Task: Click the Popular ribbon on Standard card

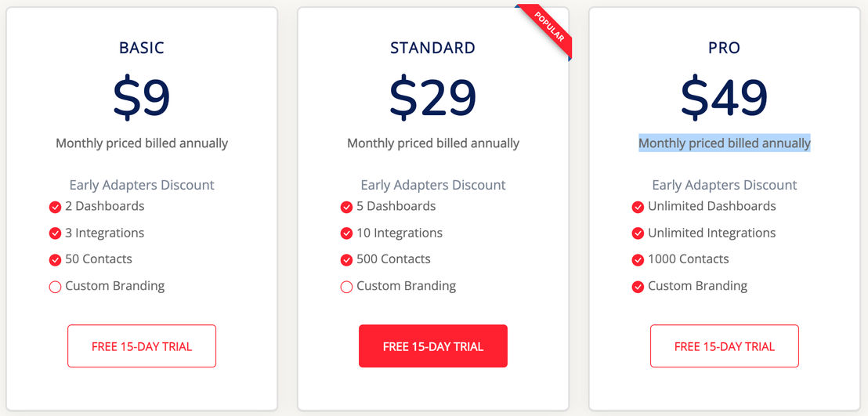Action: point(548,27)
